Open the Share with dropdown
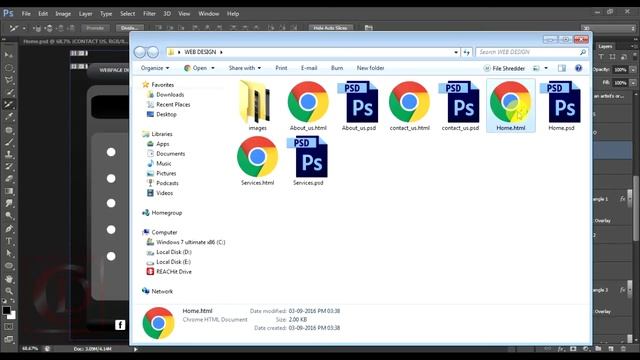Screen dimensions: 640x360 tap(245, 68)
